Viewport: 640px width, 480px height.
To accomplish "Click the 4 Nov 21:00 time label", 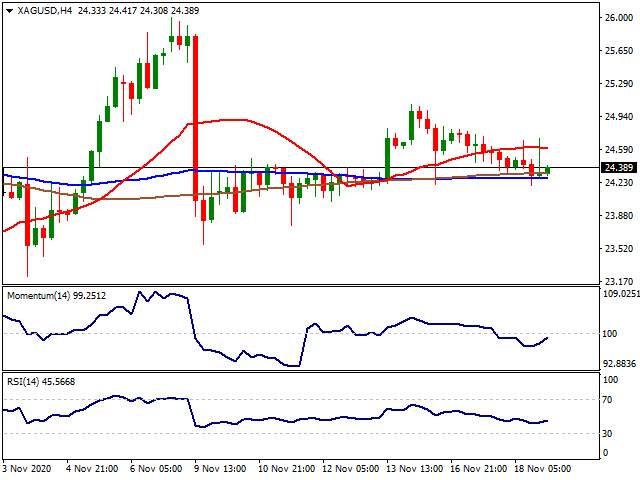I will [92, 468].
